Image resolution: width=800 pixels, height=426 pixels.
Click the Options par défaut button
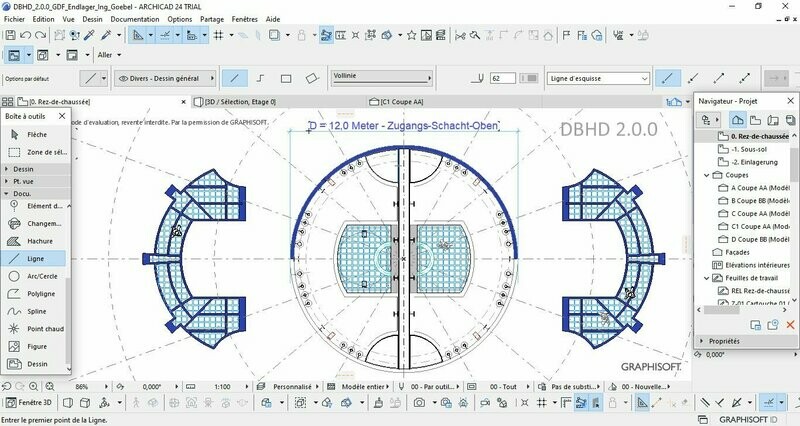(x=27, y=79)
